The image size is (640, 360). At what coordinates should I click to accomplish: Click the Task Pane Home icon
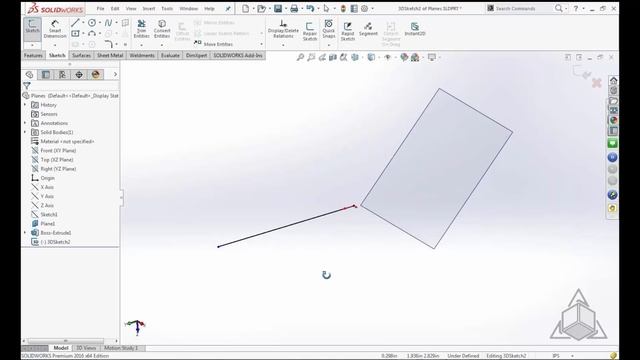613,80
